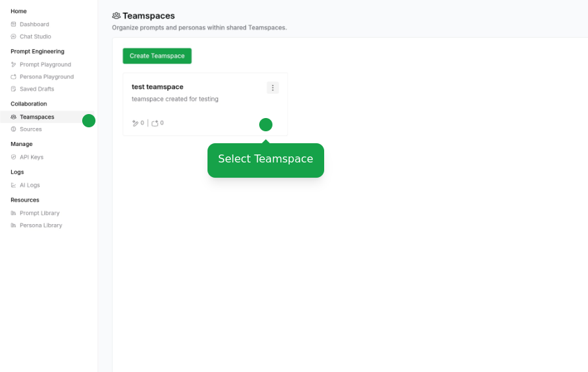Image resolution: width=588 pixels, height=372 pixels.
Task: Click the Sources icon in Collaboration
Action: coord(13,129)
